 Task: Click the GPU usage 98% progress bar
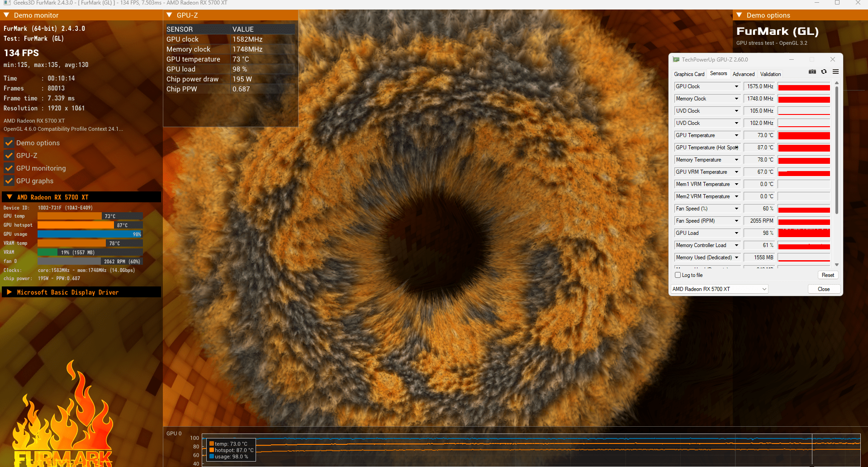(90, 234)
